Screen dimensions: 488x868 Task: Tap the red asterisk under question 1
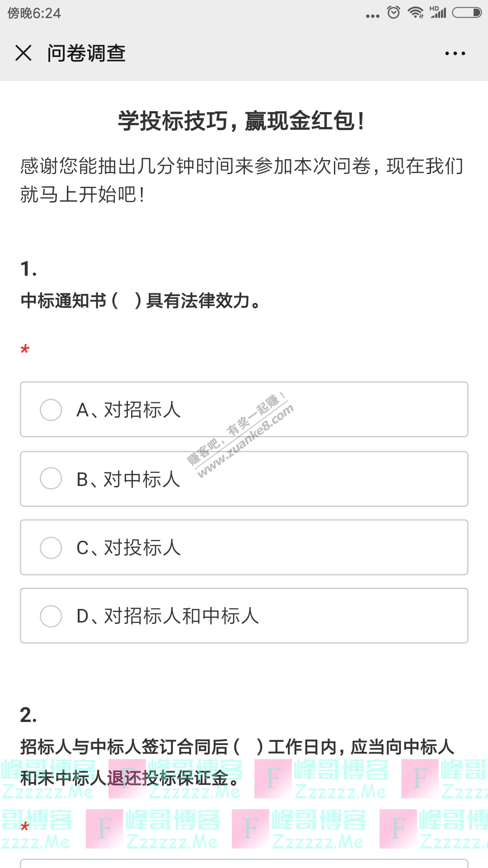click(x=25, y=349)
